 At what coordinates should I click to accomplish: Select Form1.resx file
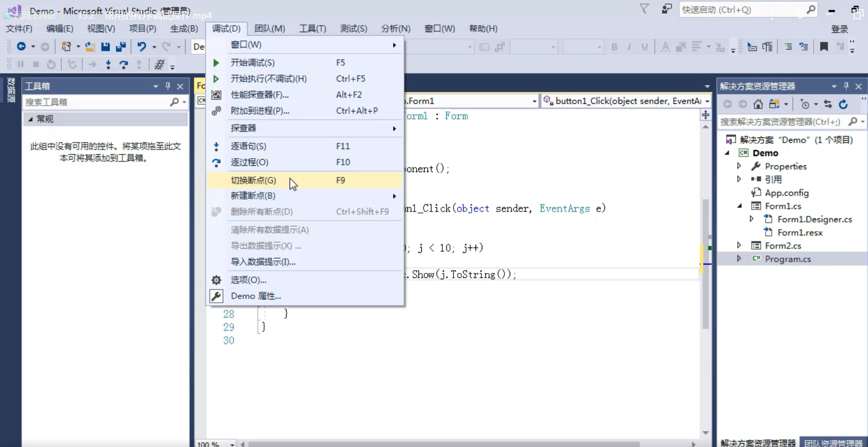pos(799,233)
